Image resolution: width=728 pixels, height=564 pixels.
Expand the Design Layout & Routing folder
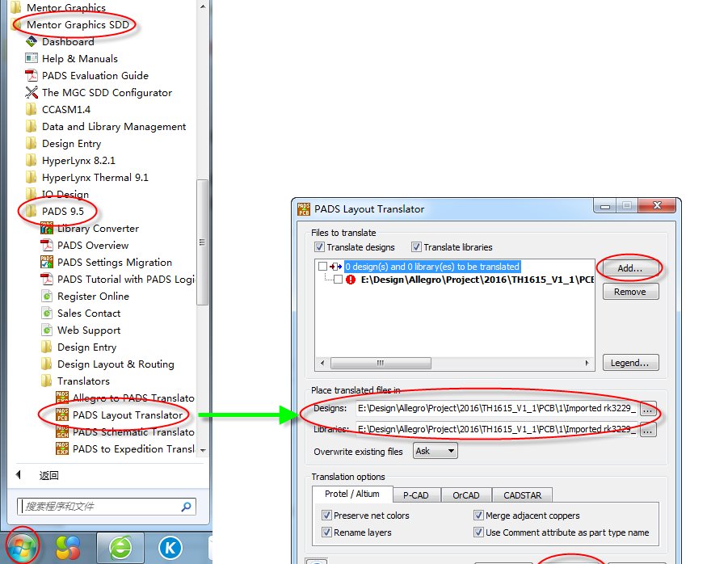115,364
